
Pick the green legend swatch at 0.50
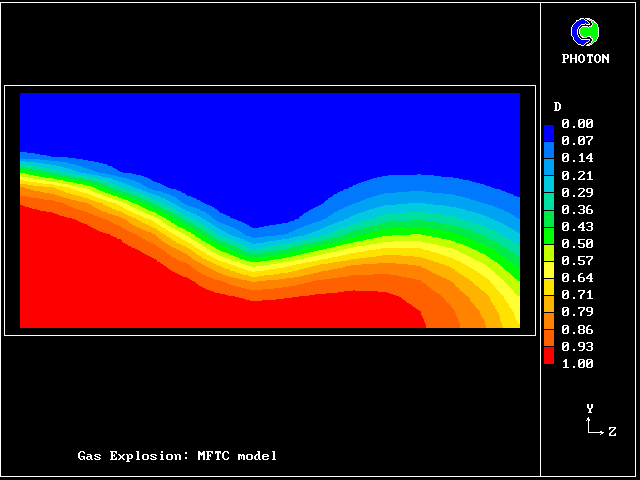(549, 243)
